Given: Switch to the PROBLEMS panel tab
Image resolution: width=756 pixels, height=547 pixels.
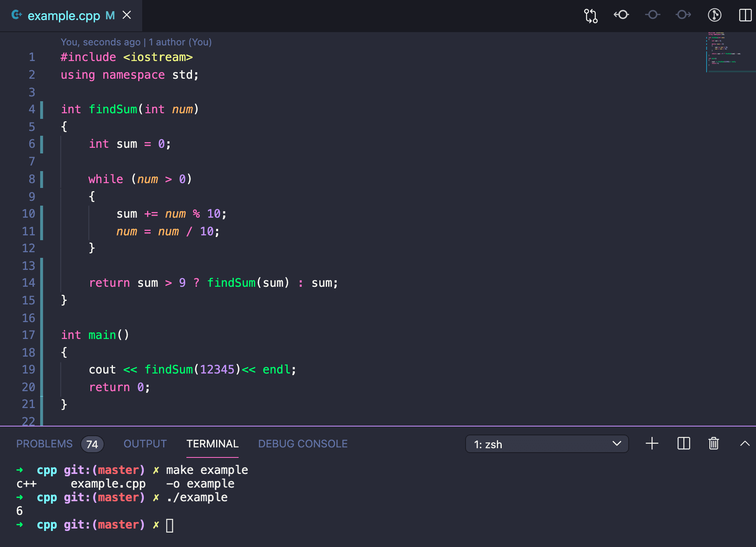Looking at the screenshot, I should 44,444.
